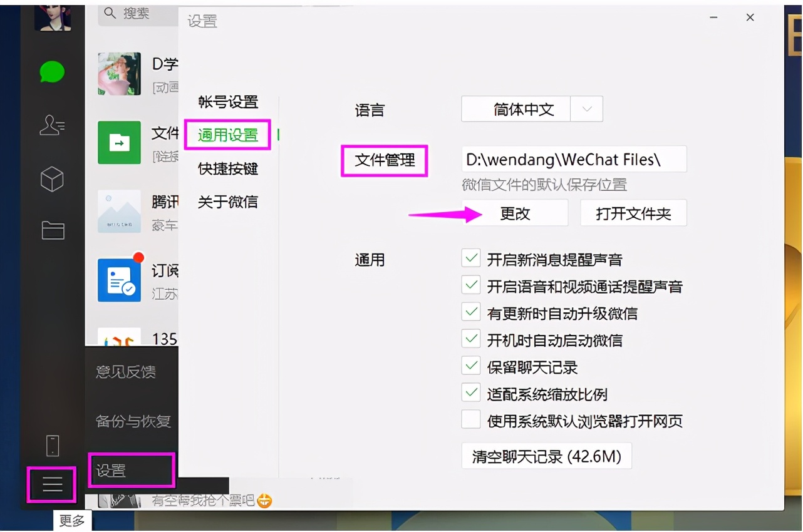Select the Contacts icon in the sidebar
The image size is (803, 532).
pos(53,125)
